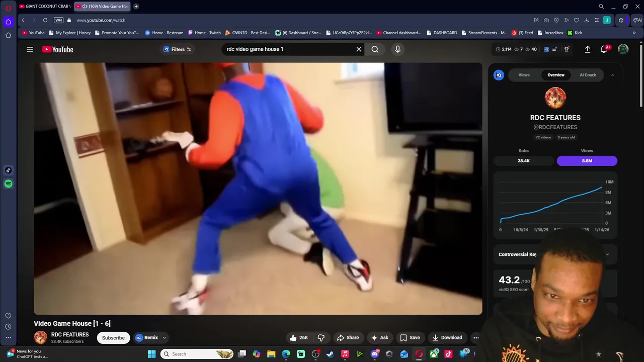Collapse the vidIQ panel with top chevron

tap(612, 75)
